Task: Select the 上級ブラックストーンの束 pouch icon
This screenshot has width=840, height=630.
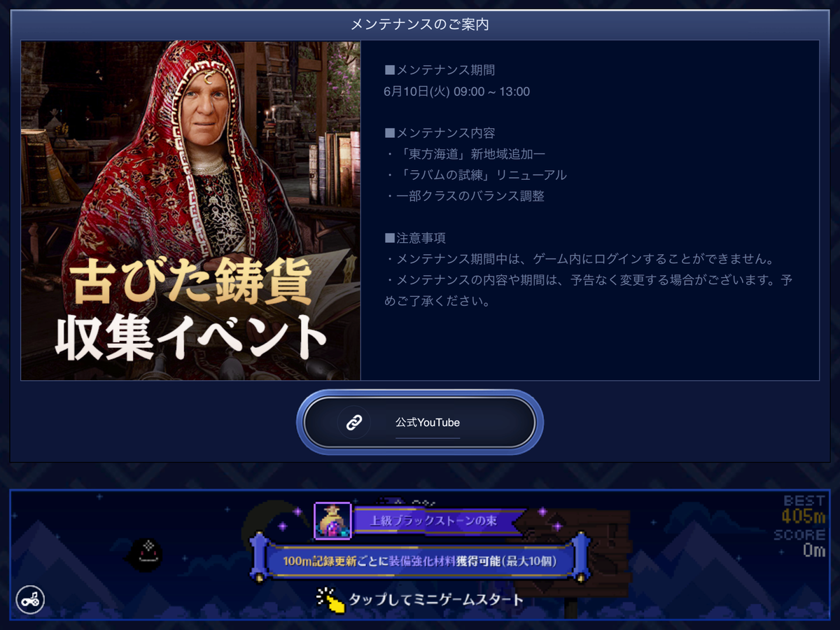Action: click(x=332, y=521)
